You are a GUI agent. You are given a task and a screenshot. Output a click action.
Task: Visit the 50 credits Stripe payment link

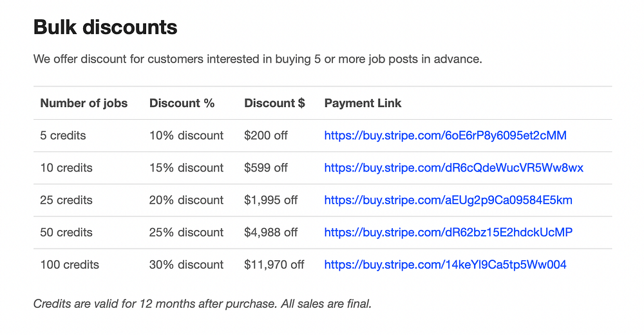click(448, 232)
